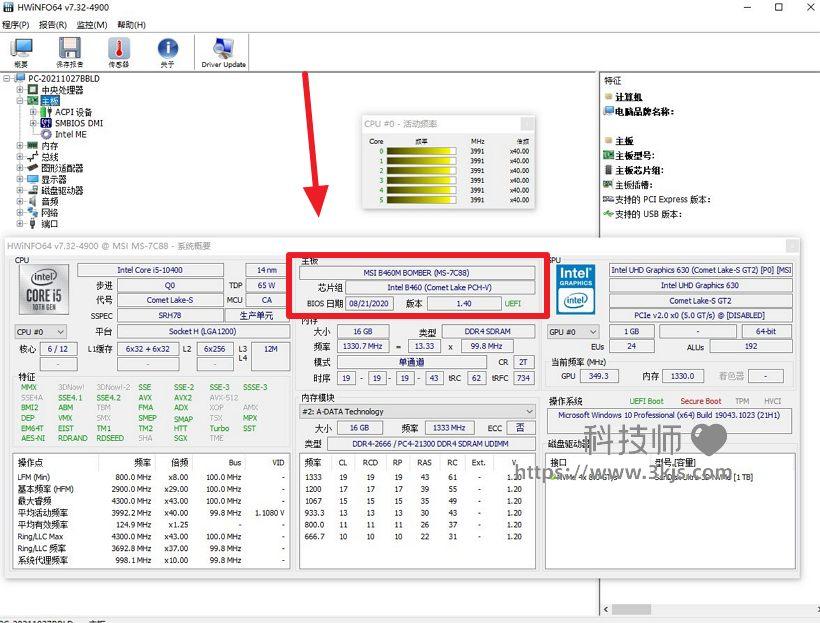Expand the 磁盘驱动器 tree node

[20, 190]
